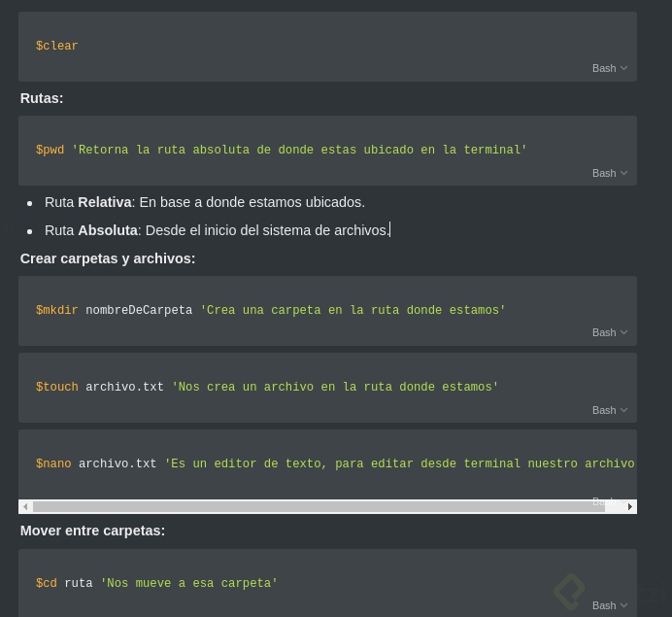This screenshot has height=617, width=672.
Task: Click the 'Mover entre carpetas:' heading
Action: pos(92,531)
